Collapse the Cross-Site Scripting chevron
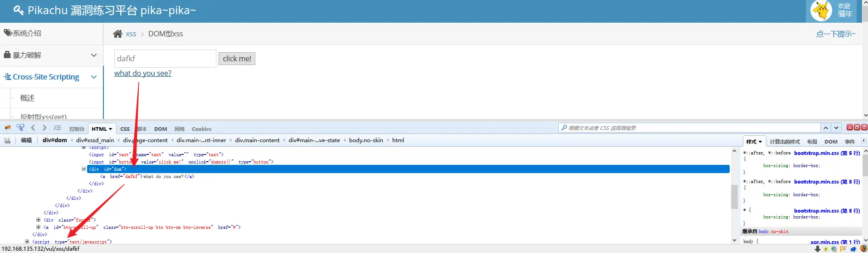 click(94, 77)
